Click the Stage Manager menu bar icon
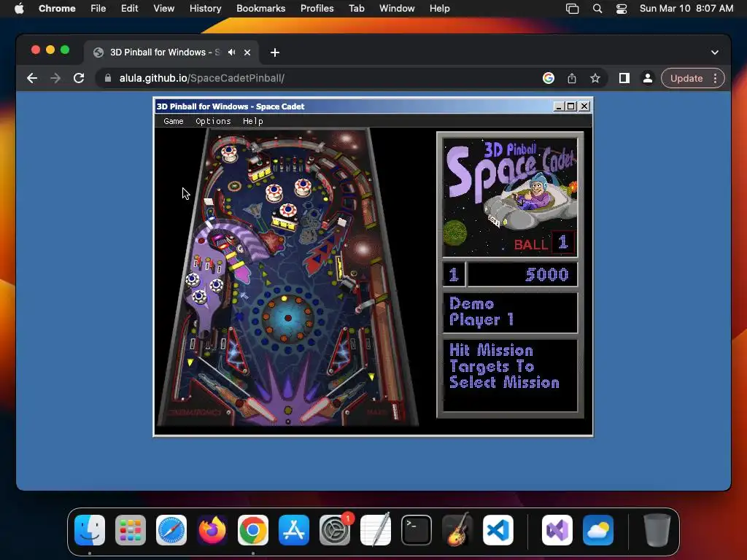The height and width of the screenshot is (560, 747). pyautogui.click(x=572, y=9)
